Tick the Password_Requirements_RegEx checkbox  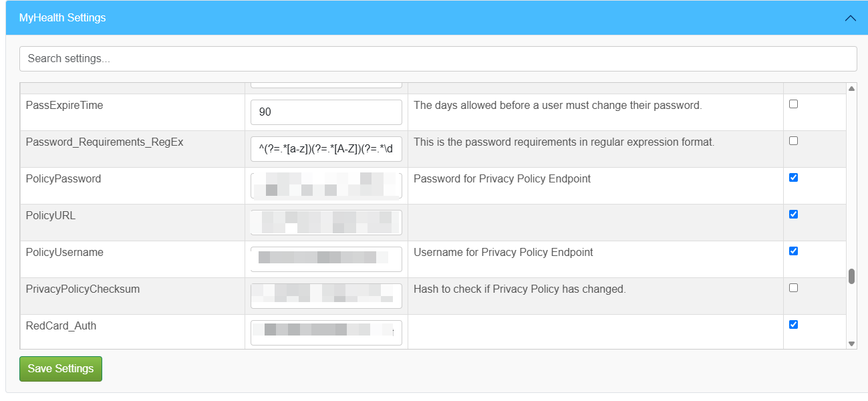coord(793,141)
